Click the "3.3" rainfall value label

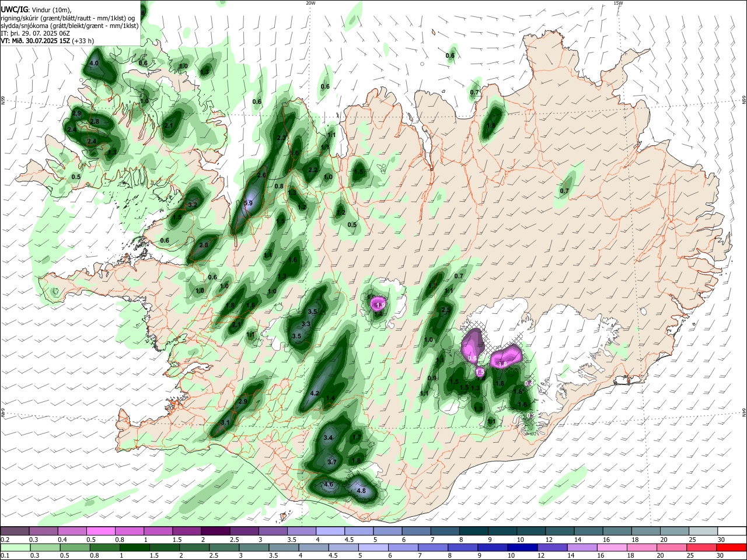click(306, 324)
